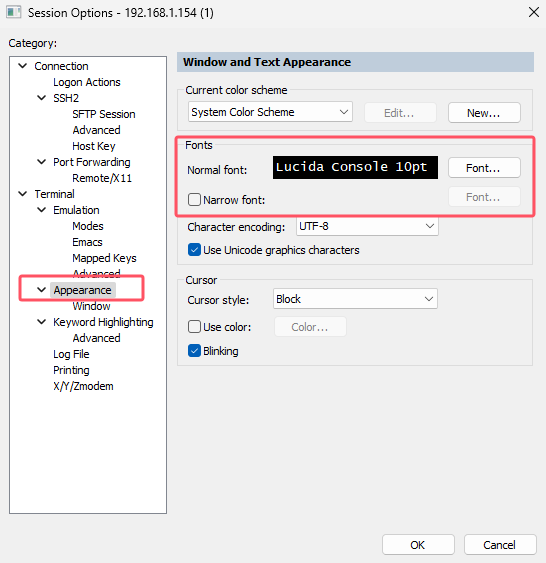Open Mapped Keys settings

tap(104, 258)
